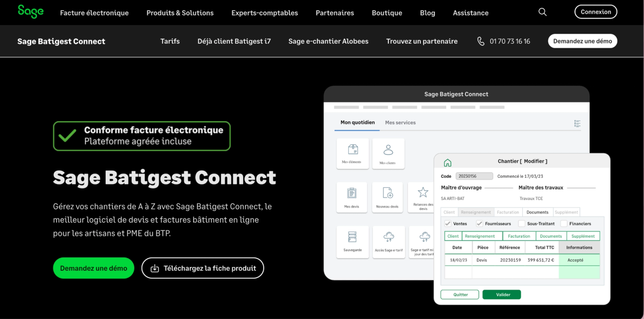Image resolution: width=644 pixels, height=319 pixels.
Task: Click the Date column header
Action: 457,248
